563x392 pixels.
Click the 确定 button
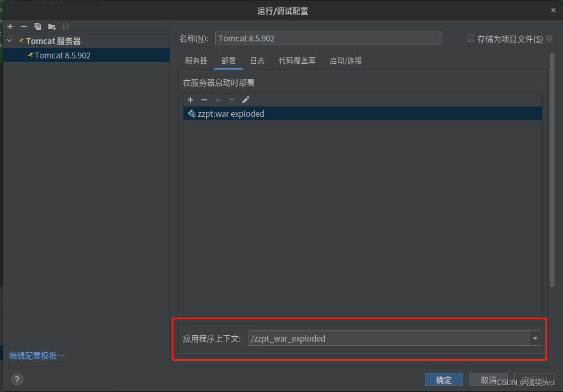tap(444, 379)
